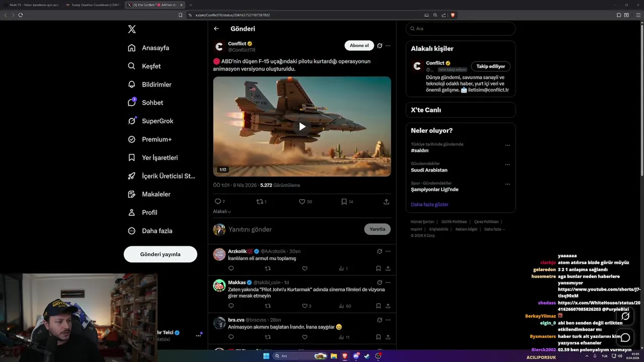Open more options for Suudi Arabistan trend
The width and height of the screenshot is (644, 362).
[507, 164]
